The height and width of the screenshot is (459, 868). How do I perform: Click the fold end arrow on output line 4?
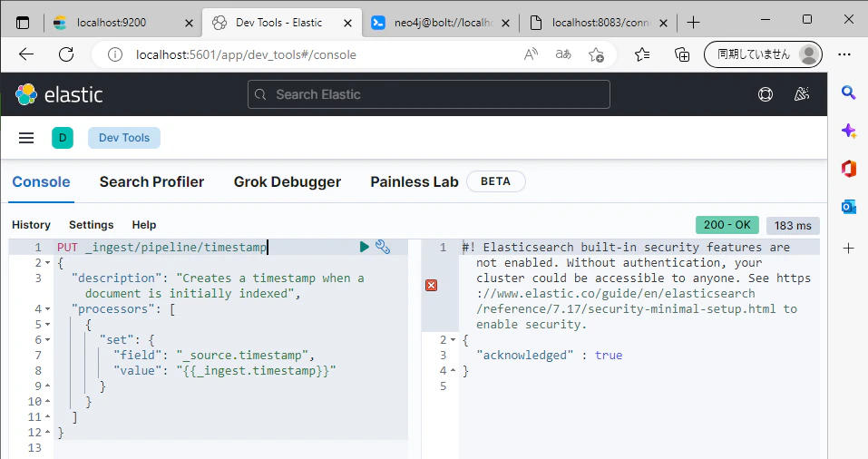tap(453, 370)
